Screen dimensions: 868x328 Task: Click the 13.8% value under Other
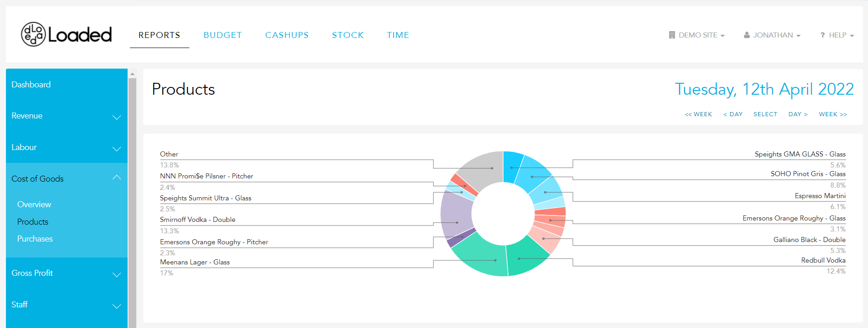coord(169,165)
